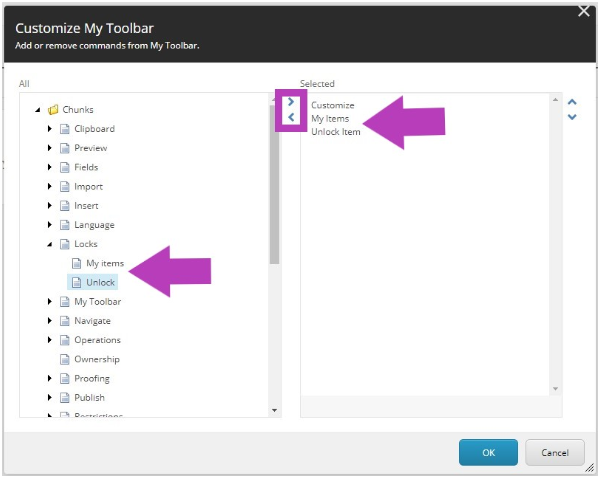Select the Language tree item

point(94,225)
